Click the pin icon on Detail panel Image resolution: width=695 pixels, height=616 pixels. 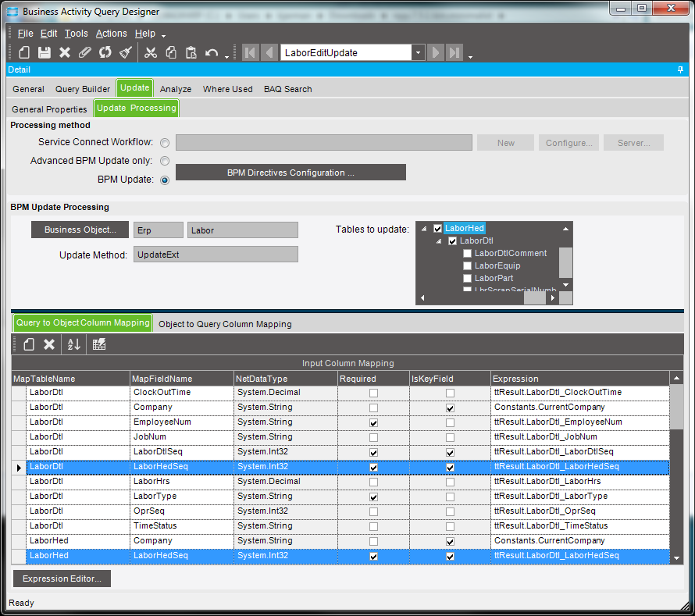(x=680, y=69)
